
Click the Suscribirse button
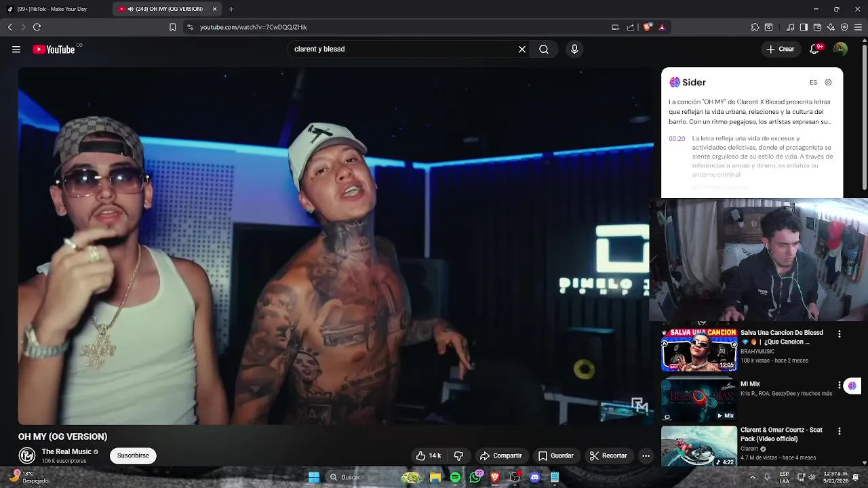click(x=133, y=455)
